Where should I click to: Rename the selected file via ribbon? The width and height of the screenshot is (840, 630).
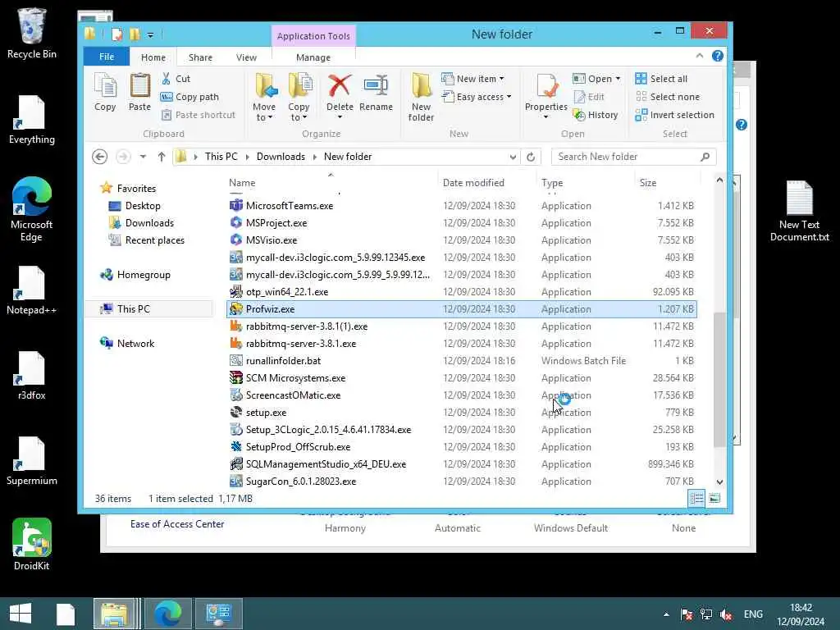376,92
